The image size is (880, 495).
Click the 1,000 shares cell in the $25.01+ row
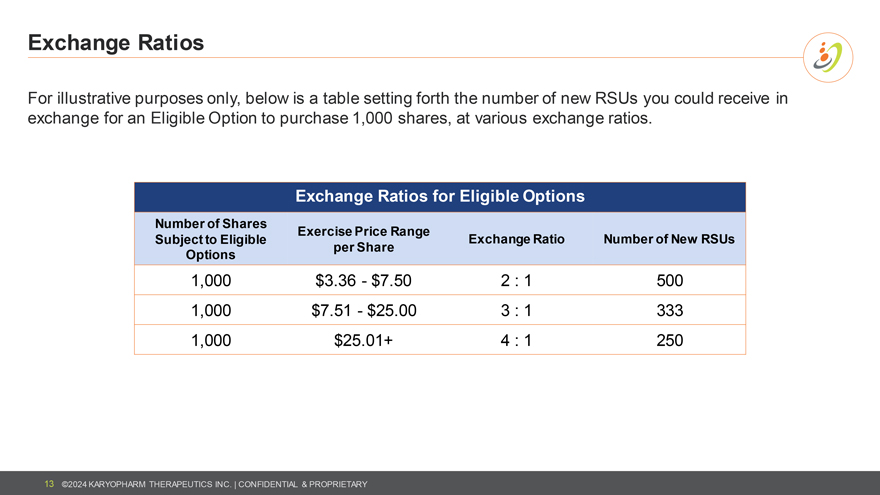coord(211,340)
